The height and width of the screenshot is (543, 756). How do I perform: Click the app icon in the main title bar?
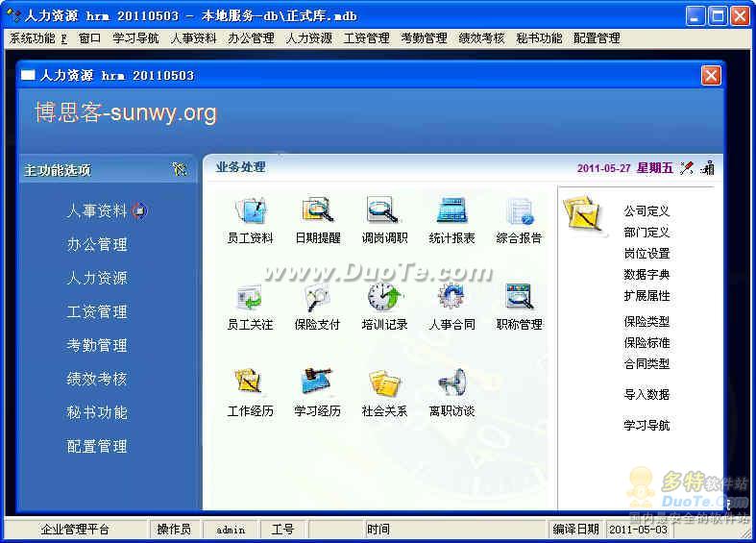coord(13,15)
